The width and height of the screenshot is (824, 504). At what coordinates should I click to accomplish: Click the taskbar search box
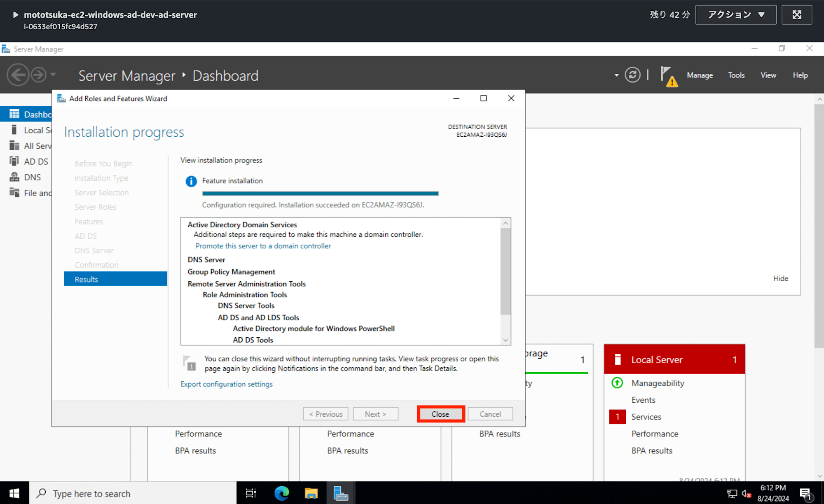pos(133,493)
